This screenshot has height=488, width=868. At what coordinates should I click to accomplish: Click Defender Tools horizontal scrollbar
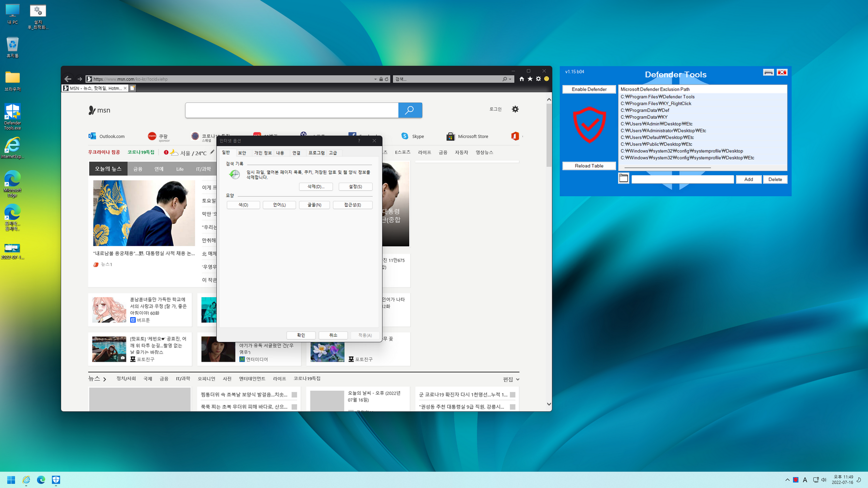[x=667, y=168]
